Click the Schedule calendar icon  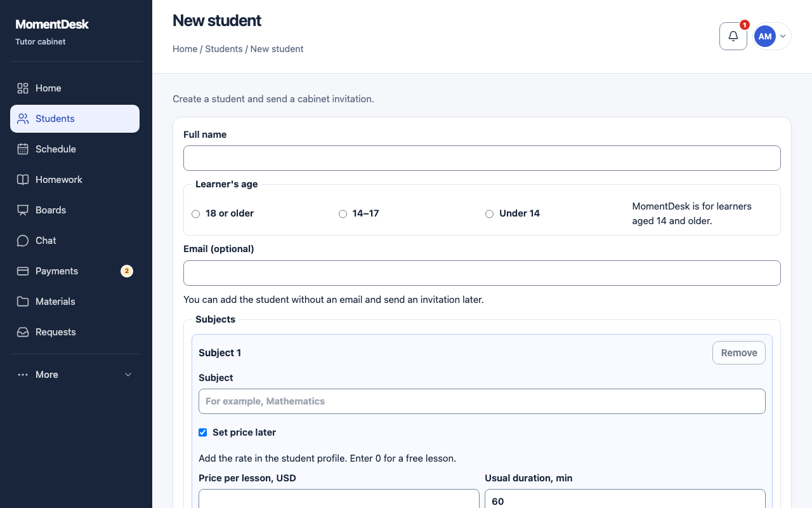23,149
